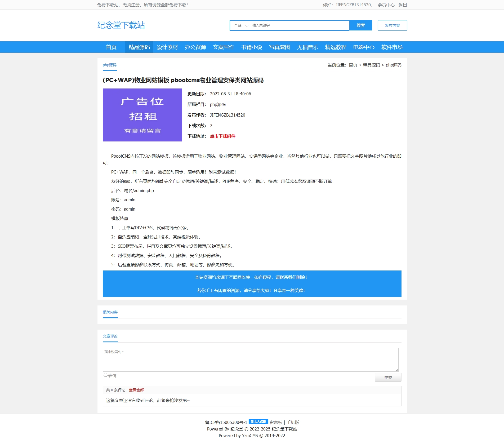Viewport: 504px width, 444px height.
Task: Click the 广告位招租 ad thumbnail
Action: tap(142, 115)
